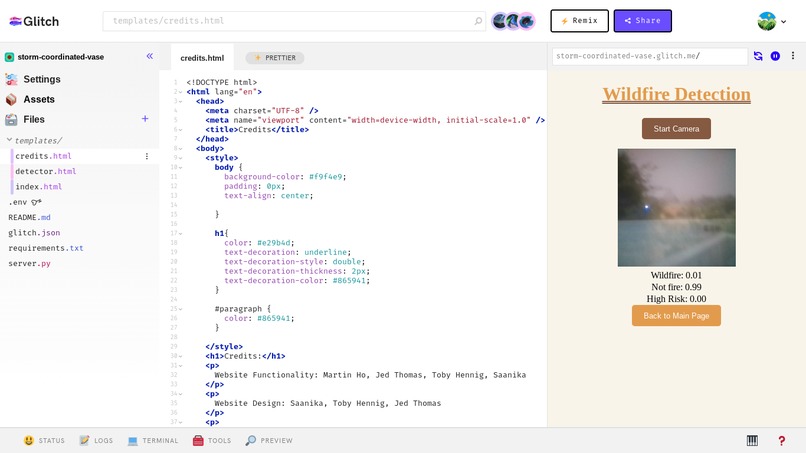Click the Prettier format button
The width and height of the screenshot is (806, 453).
coord(275,58)
